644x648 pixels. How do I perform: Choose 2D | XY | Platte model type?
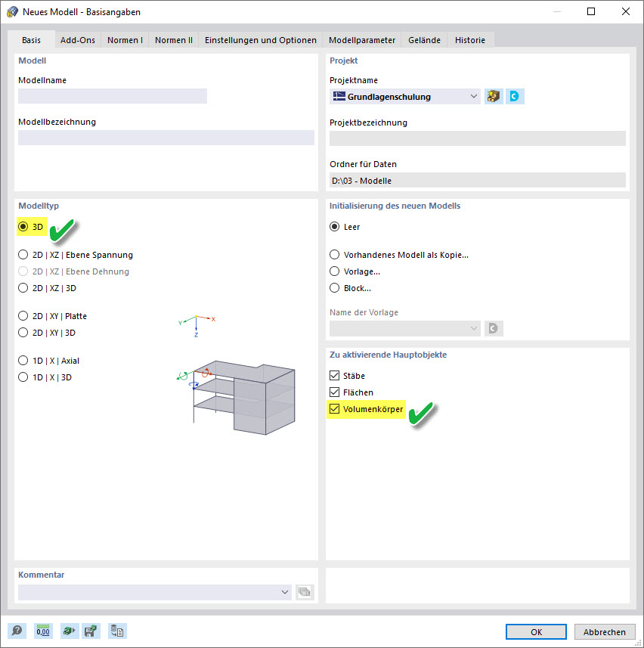coord(23,316)
